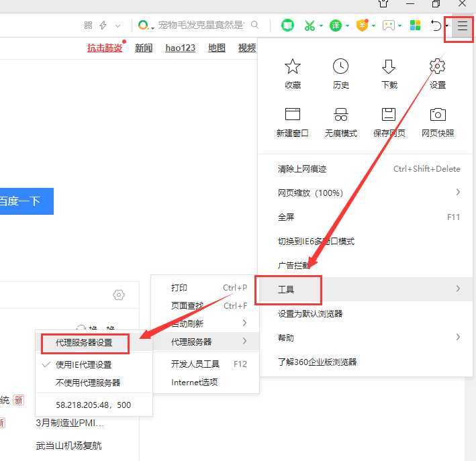
Task: Click the search magnifier icon
Action: point(255,25)
